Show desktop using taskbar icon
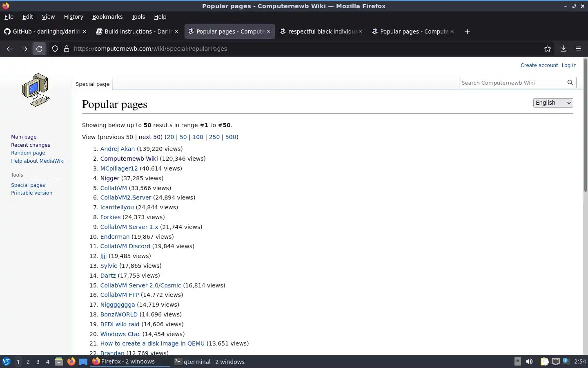 pyautogui.click(x=83, y=361)
